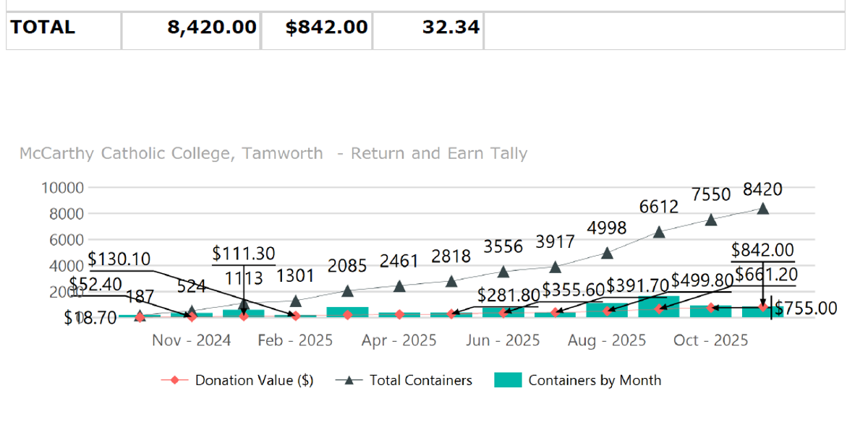Click the triangle marker for 8420 total containers
The image size is (868, 435).
coord(762,209)
